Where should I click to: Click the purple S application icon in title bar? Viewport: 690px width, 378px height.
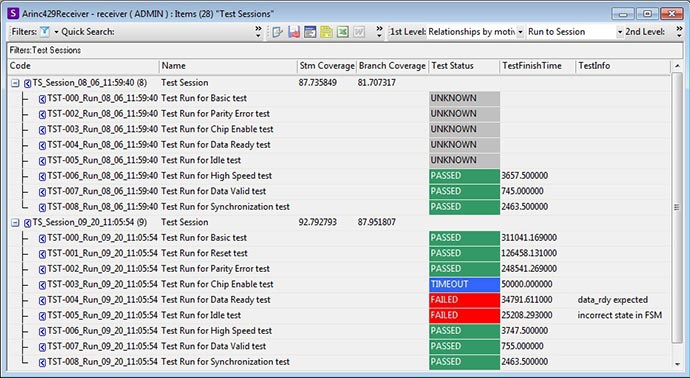[x=14, y=14]
